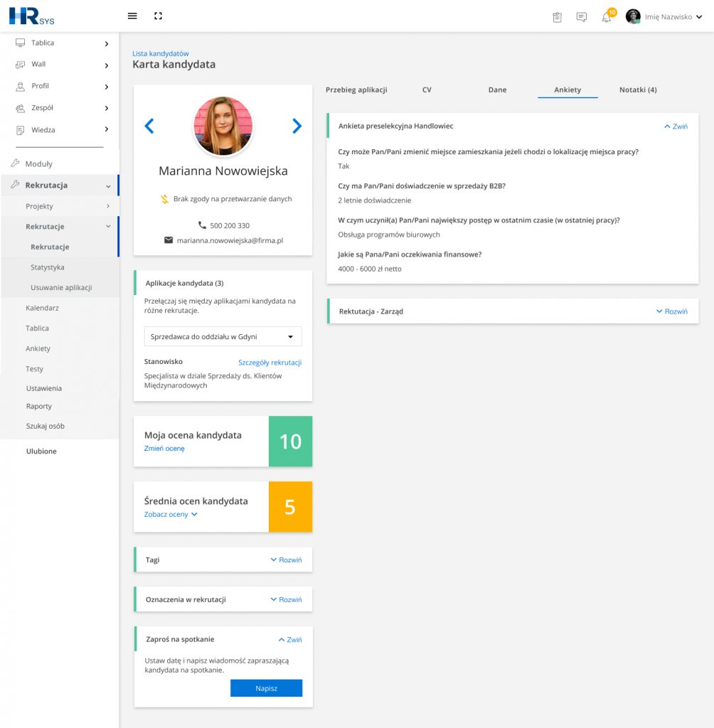Screen dimensions: 714x728
Task: Expand the Rektutacja - Zarząd survey
Action: click(x=672, y=311)
